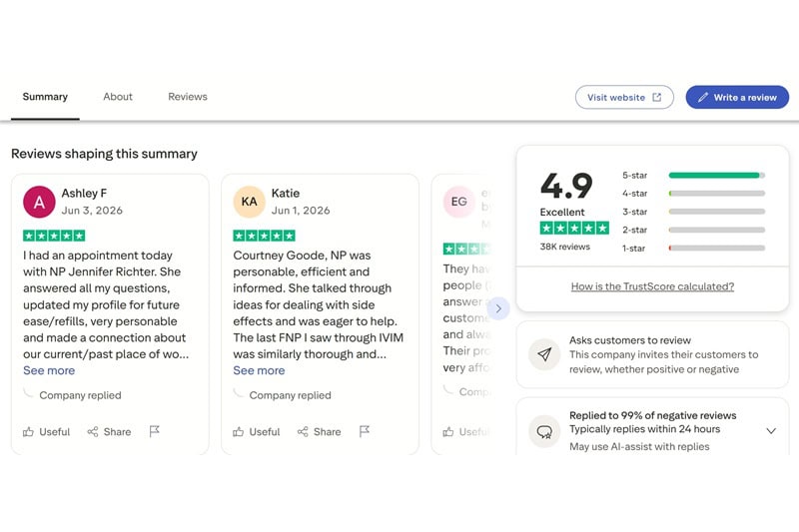Open Company replied under Ashley F's review

(x=80, y=395)
